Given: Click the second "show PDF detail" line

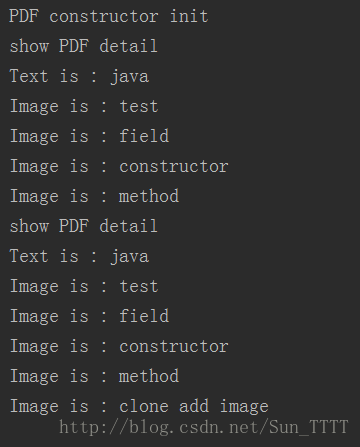Looking at the screenshot, I should (83, 226).
